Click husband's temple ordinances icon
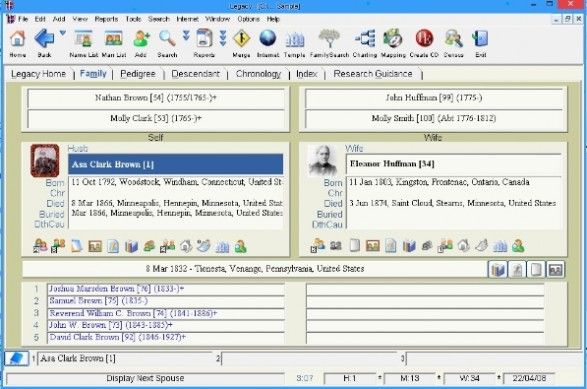 click(222, 247)
